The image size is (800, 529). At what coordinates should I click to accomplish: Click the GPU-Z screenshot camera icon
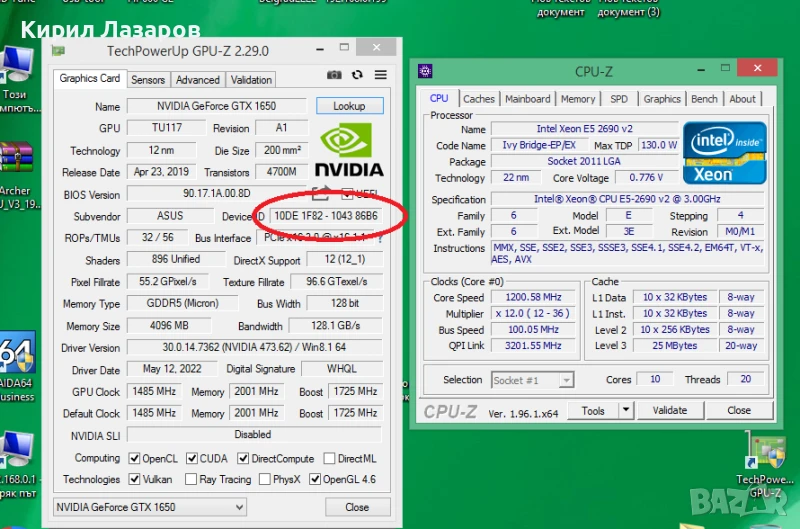334,75
